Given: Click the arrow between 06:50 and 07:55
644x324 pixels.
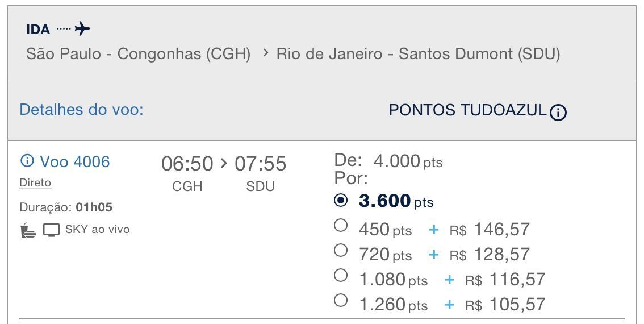Looking at the screenshot, I should click(x=223, y=163).
